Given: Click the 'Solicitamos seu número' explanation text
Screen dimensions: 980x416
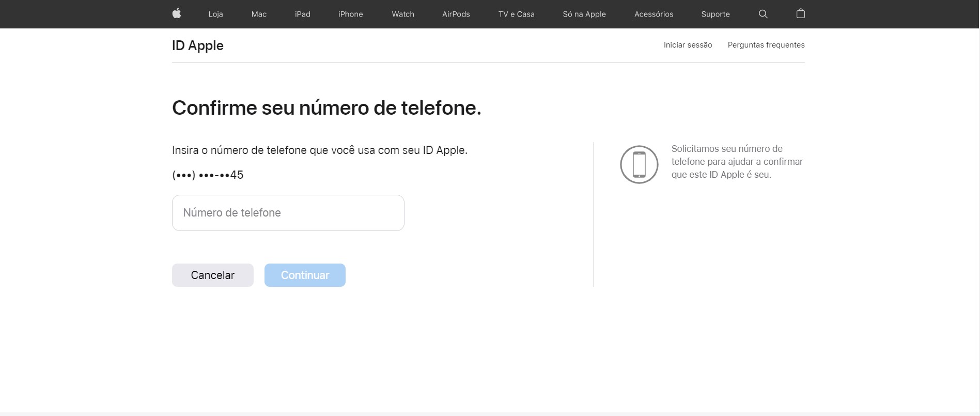Looking at the screenshot, I should coord(737,162).
